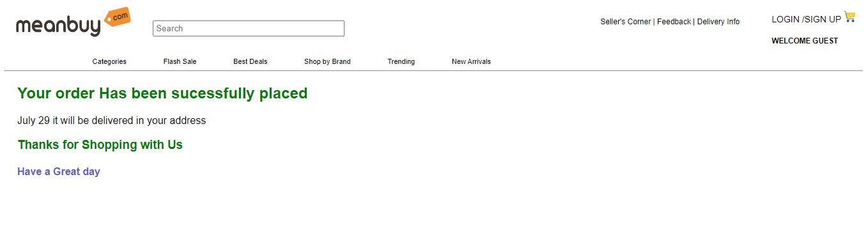Click the LOGIN link
Image resolution: width=868 pixels, height=239 pixels.
pyautogui.click(x=786, y=19)
